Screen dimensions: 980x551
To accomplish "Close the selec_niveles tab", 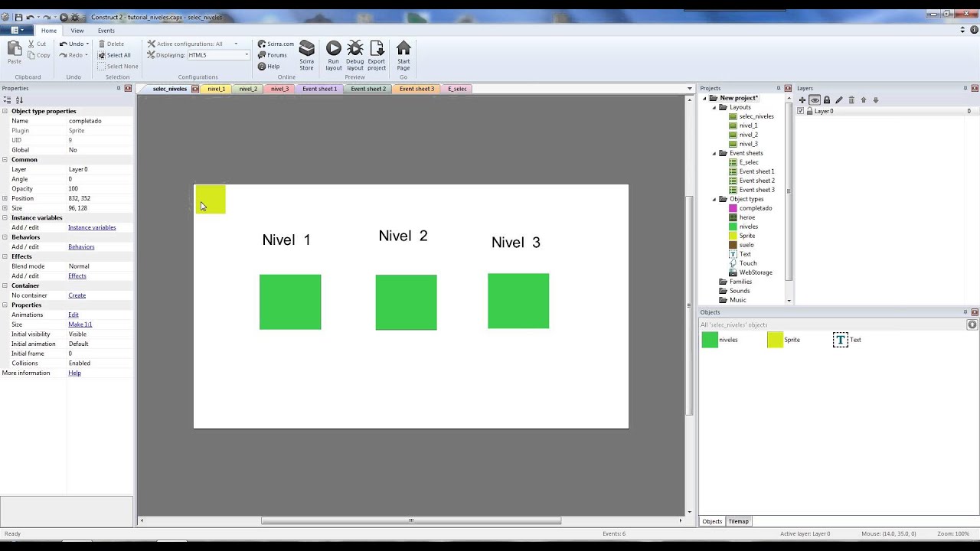I will pyautogui.click(x=195, y=89).
